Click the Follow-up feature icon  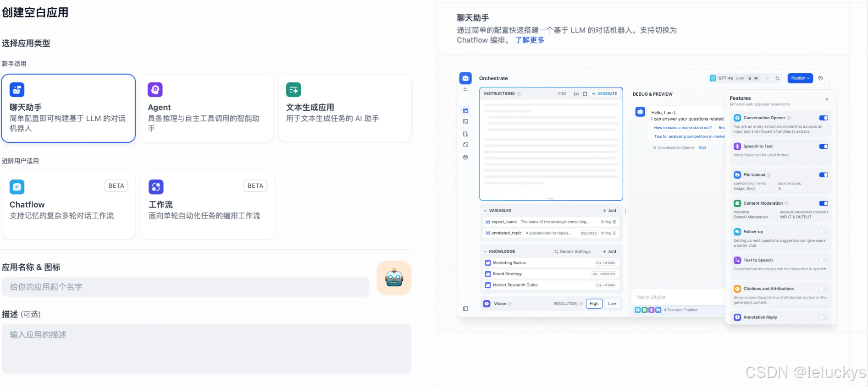[737, 232]
